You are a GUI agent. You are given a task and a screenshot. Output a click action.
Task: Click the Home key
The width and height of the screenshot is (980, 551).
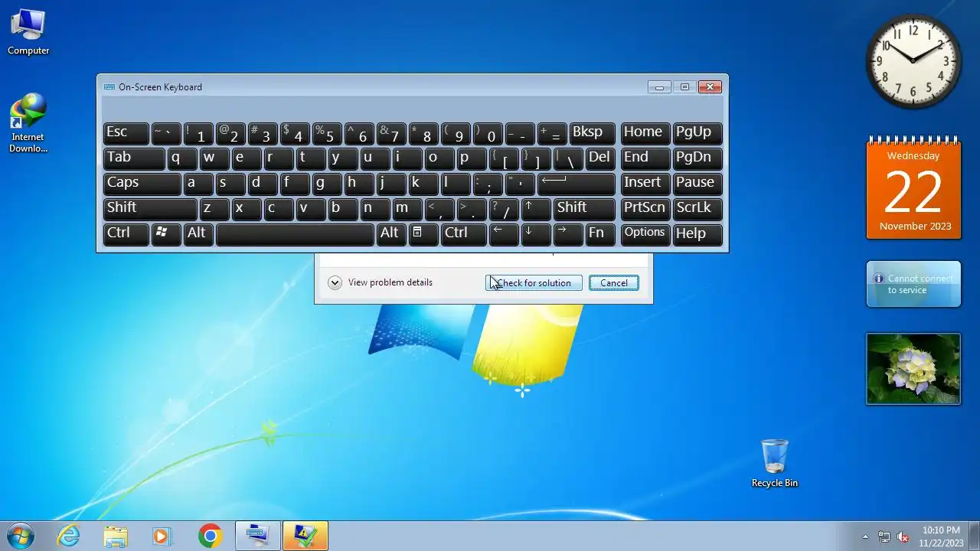[x=645, y=133]
